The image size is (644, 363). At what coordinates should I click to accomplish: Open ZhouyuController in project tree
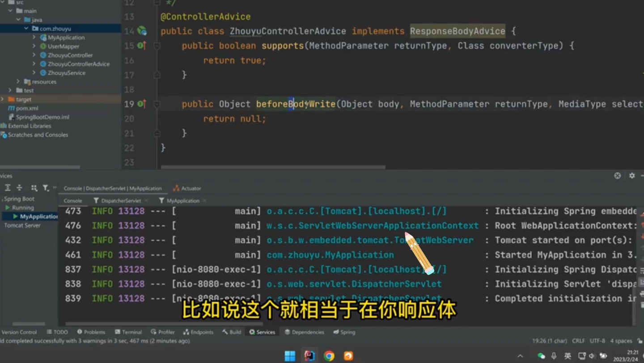(70, 55)
